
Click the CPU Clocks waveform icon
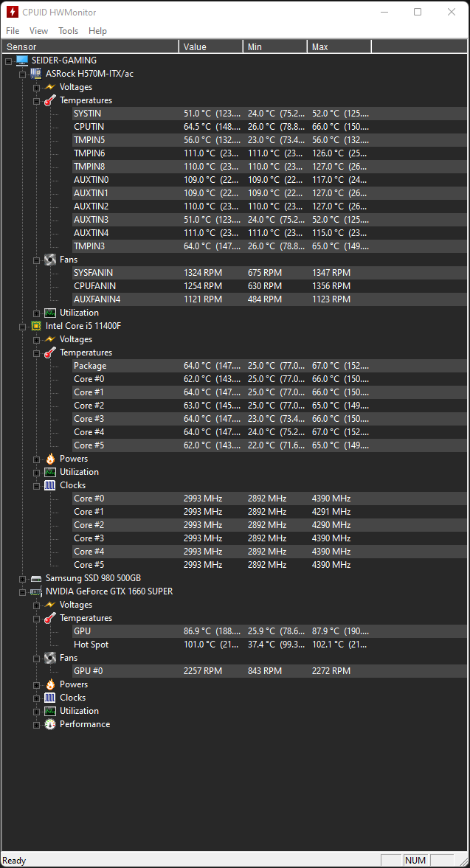tap(50, 485)
